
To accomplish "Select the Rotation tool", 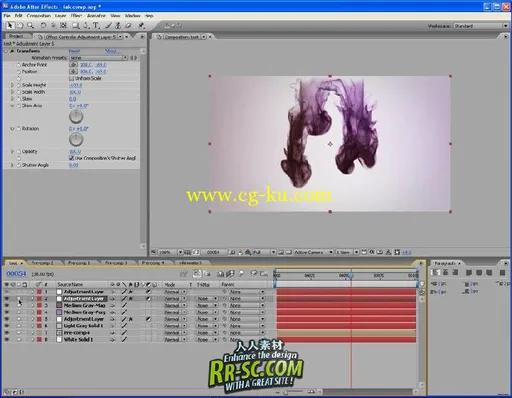I will [x=43, y=25].
